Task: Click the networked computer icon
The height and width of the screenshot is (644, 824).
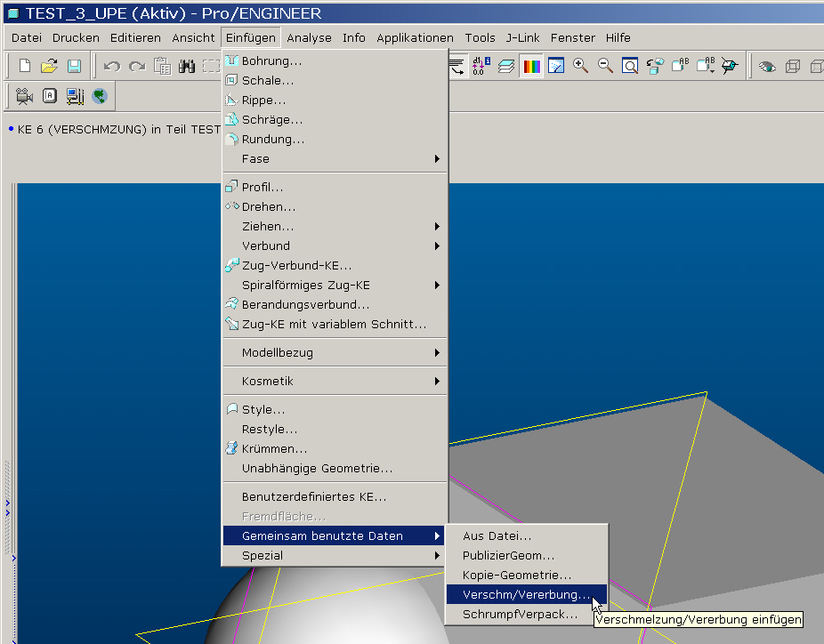Action: [x=75, y=96]
